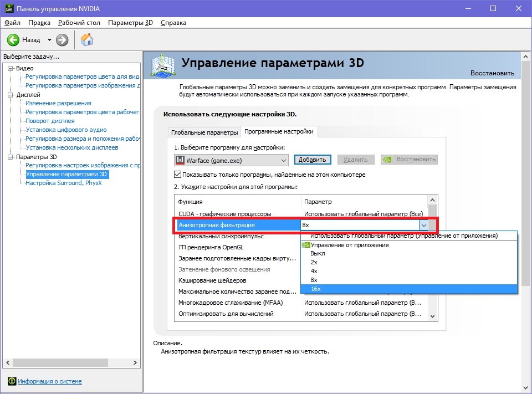Switch to Глобальные параметры tab
The height and width of the screenshot is (394, 532).
pos(204,132)
